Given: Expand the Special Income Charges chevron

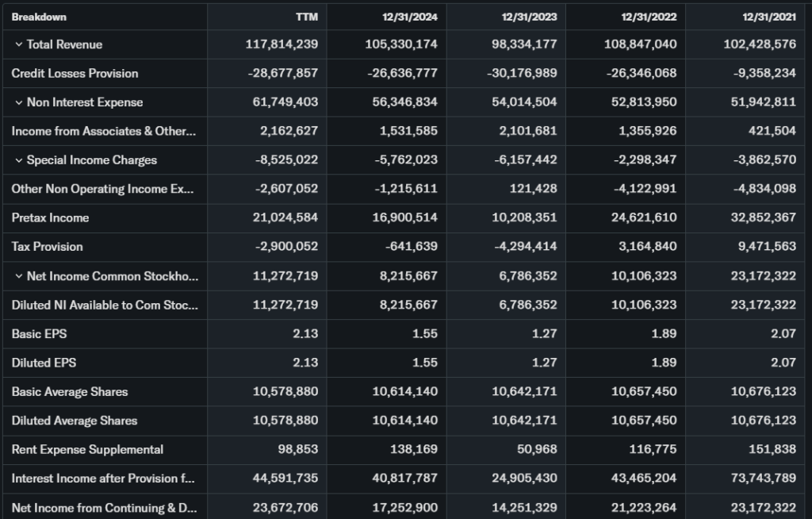Looking at the screenshot, I should tap(18, 160).
